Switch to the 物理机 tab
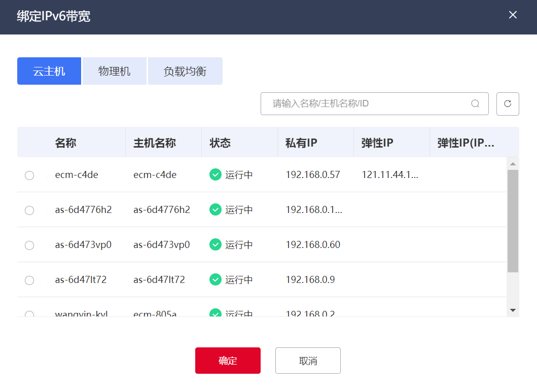This screenshot has width=537, height=392. click(x=114, y=70)
